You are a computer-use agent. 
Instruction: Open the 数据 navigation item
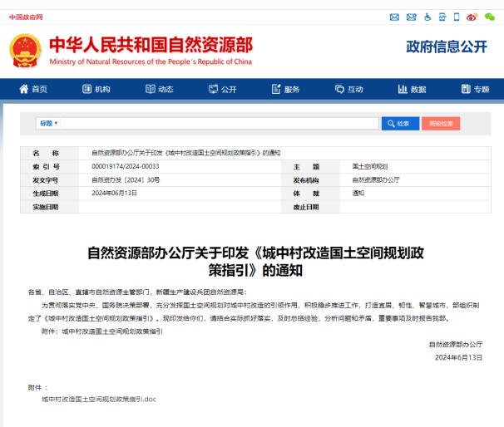click(x=412, y=89)
